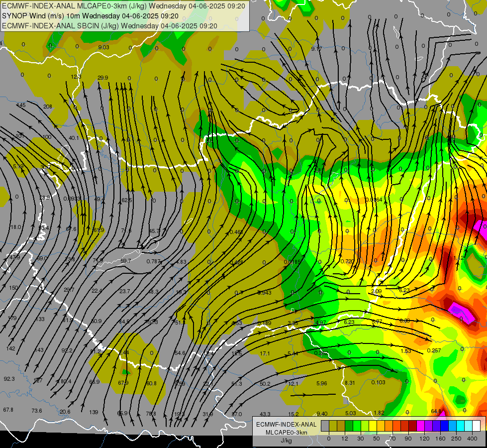487x448 pixels.
Task: Click the map value 5.44
Action: 293,353
